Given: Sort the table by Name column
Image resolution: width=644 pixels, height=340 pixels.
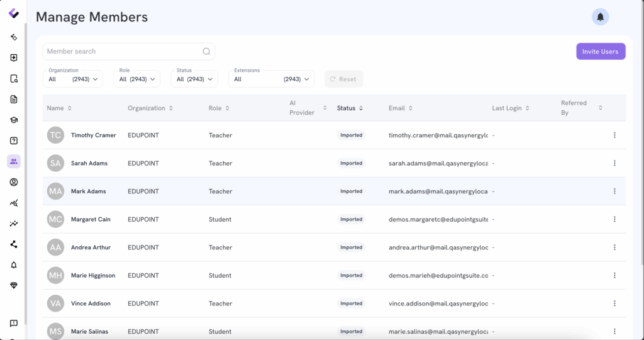Looking at the screenshot, I should [59, 108].
